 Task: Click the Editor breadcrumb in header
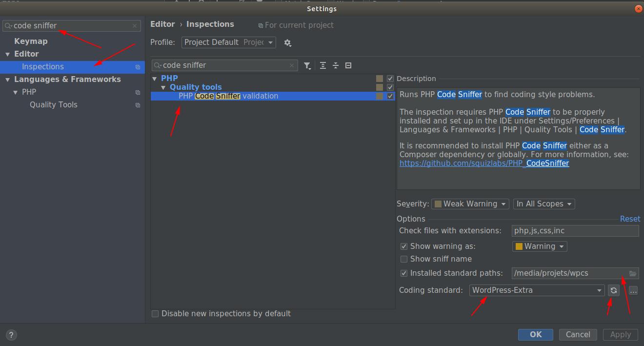[162, 24]
